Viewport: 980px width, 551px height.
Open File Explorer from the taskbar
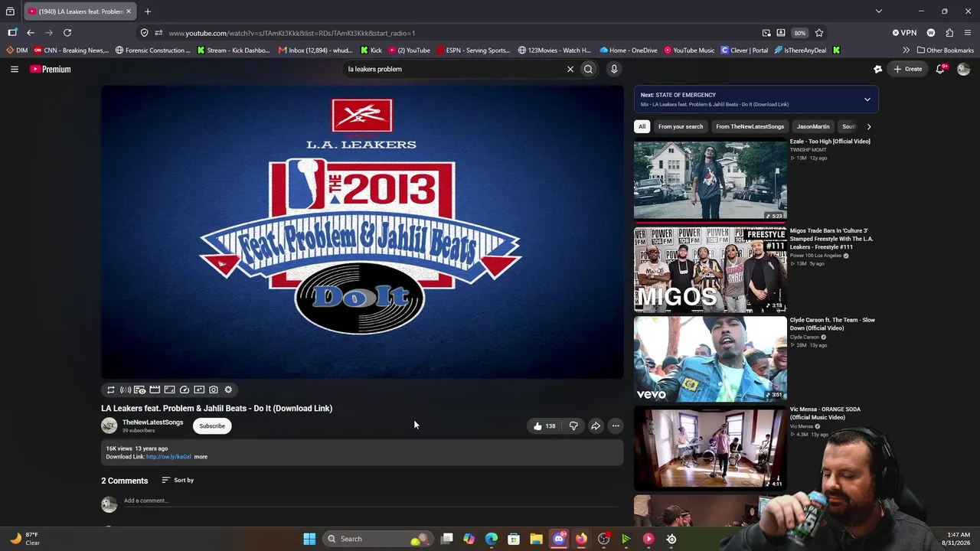coord(536,539)
